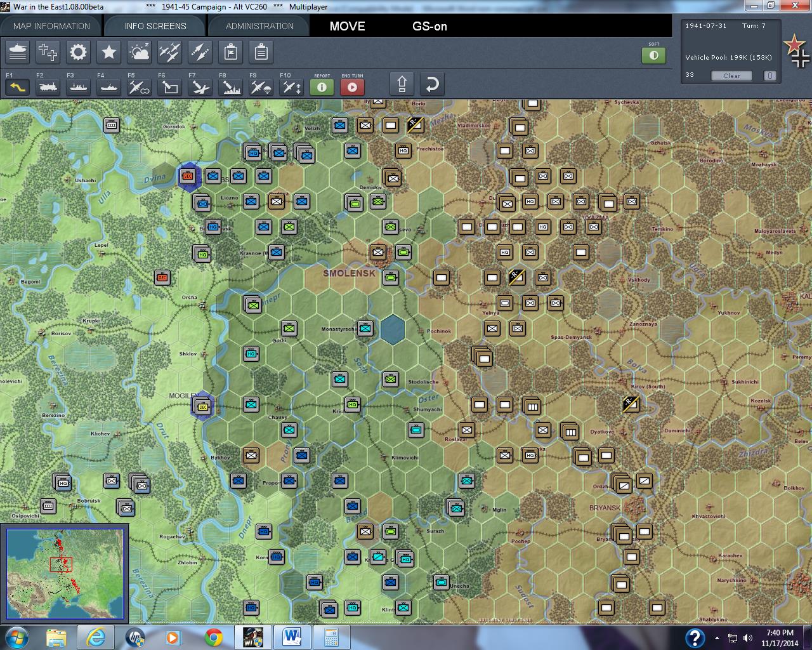812x650 pixels.
Task: Open the production gear icon screen
Action: click(78, 52)
